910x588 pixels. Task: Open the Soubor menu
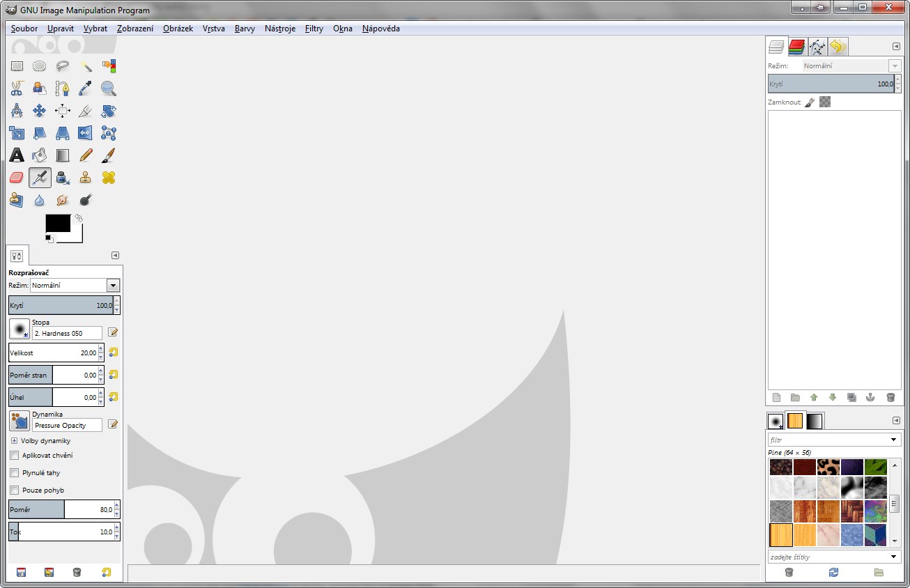pyautogui.click(x=24, y=29)
